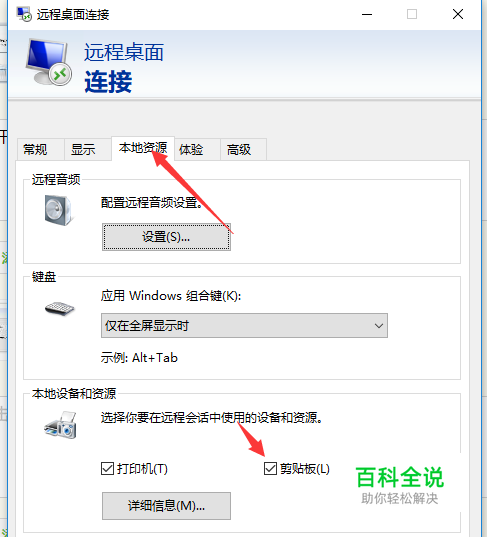This screenshot has height=537, width=487.
Task: Click the Remote Desktop title bar icon
Action: tap(24, 14)
